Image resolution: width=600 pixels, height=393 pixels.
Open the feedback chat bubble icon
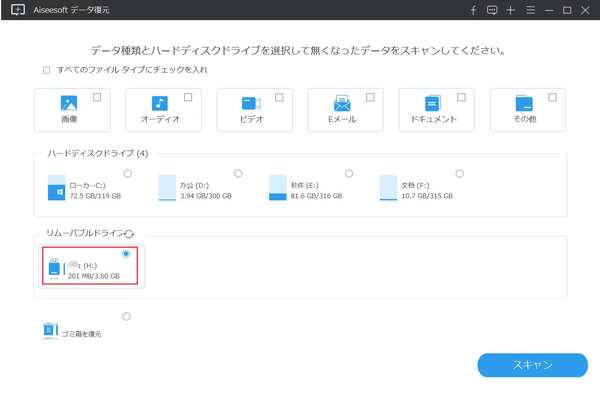coord(492,10)
